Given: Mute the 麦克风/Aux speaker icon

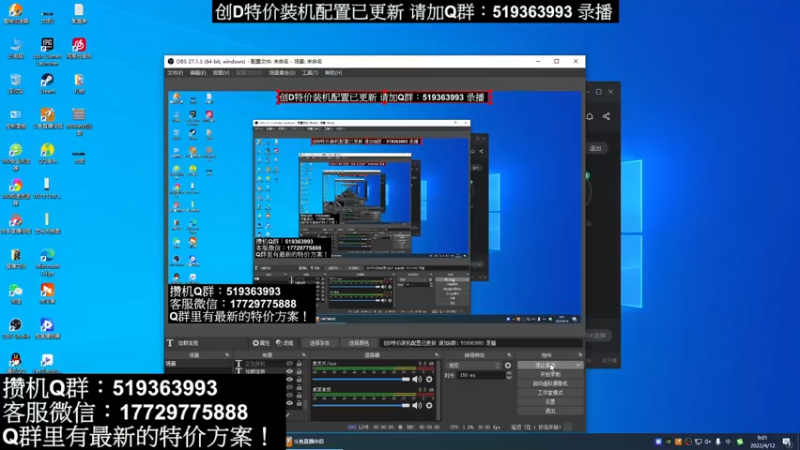Looking at the screenshot, I should pos(417,380).
